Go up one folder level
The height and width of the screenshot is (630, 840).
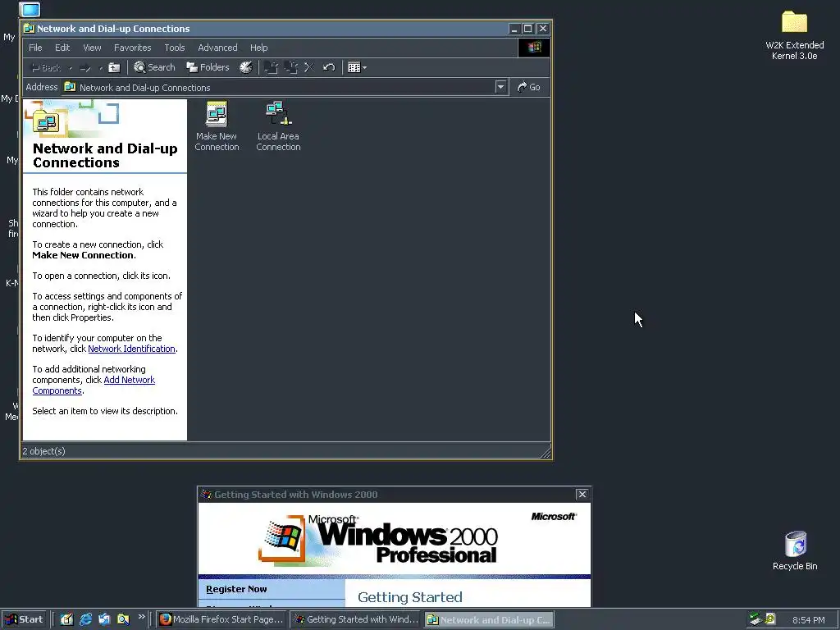[114, 67]
